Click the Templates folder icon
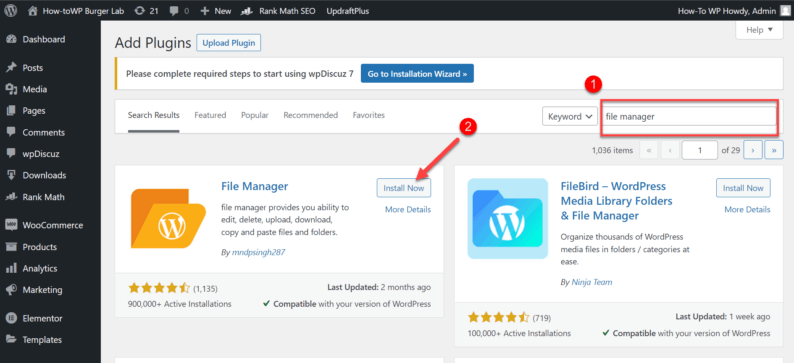The height and width of the screenshot is (363, 794). pos(11,340)
